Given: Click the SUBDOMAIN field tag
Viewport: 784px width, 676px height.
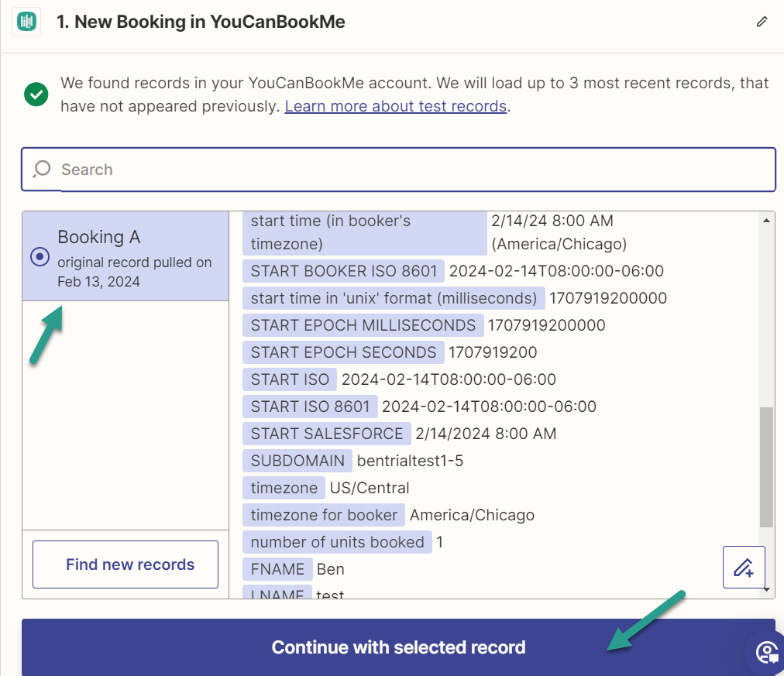Looking at the screenshot, I should pyautogui.click(x=297, y=460).
